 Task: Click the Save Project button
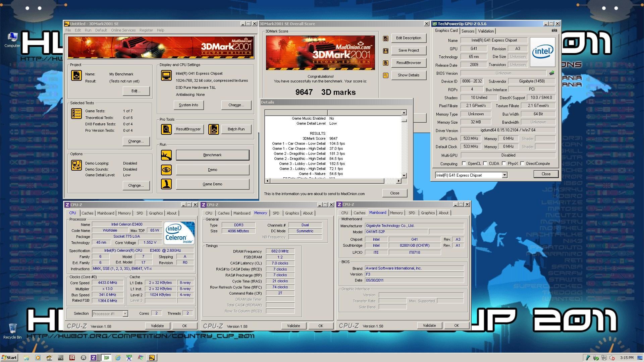tap(409, 50)
